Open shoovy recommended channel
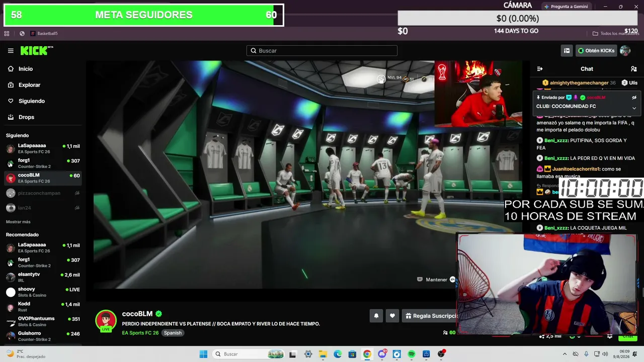This screenshot has width=644, height=362. pyautogui.click(x=43, y=292)
